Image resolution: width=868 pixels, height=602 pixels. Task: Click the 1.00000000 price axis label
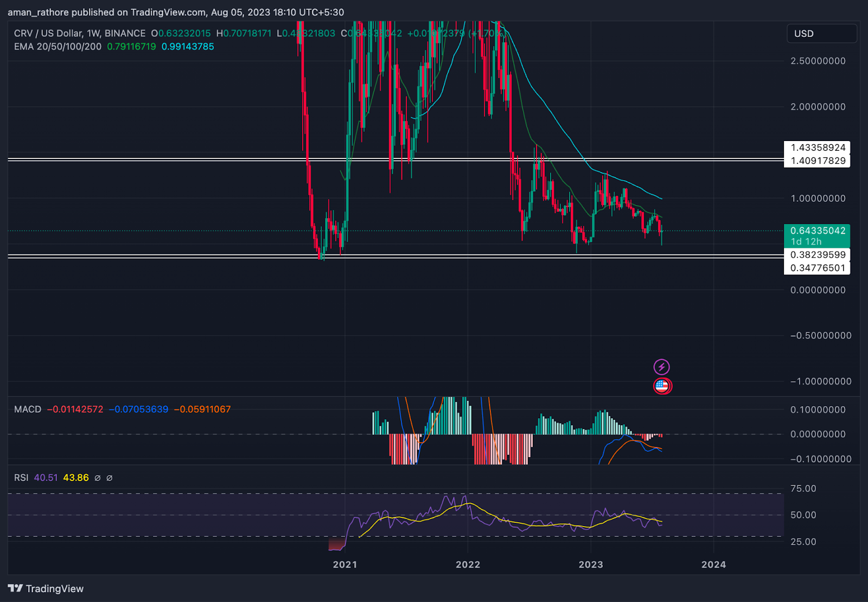pyautogui.click(x=818, y=198)
